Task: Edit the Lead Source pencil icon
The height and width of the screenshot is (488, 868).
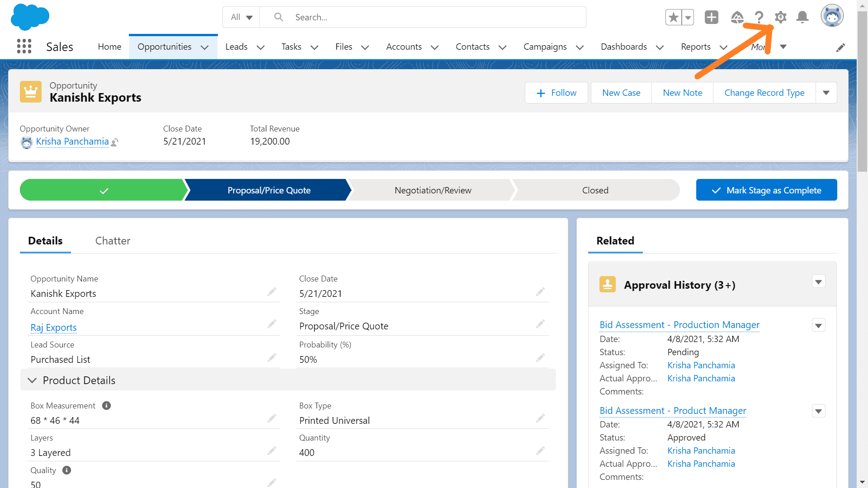Action: coord(272,358)
